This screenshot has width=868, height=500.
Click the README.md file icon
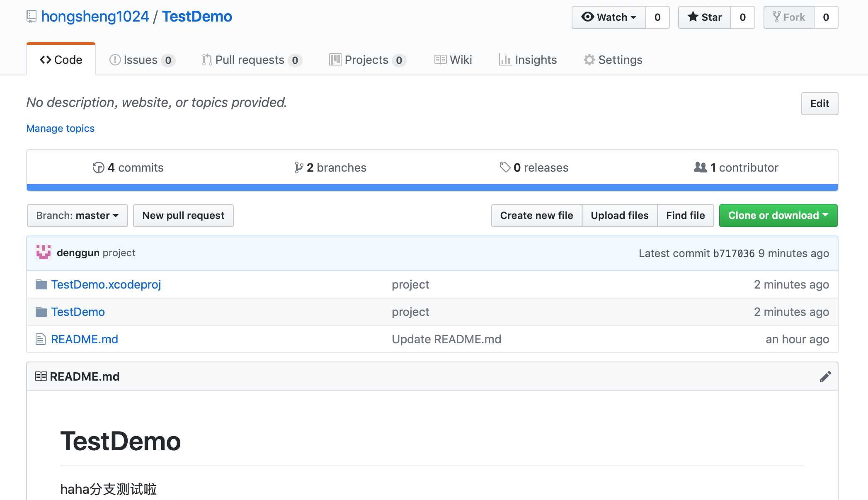click(x=40, y=338)
